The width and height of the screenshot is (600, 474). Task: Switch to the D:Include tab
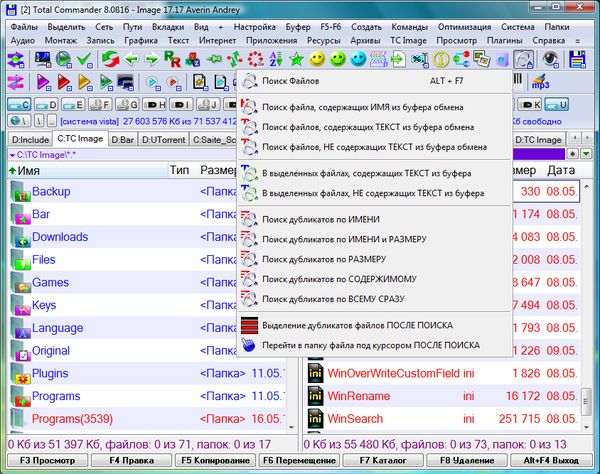tap(30, 140)
